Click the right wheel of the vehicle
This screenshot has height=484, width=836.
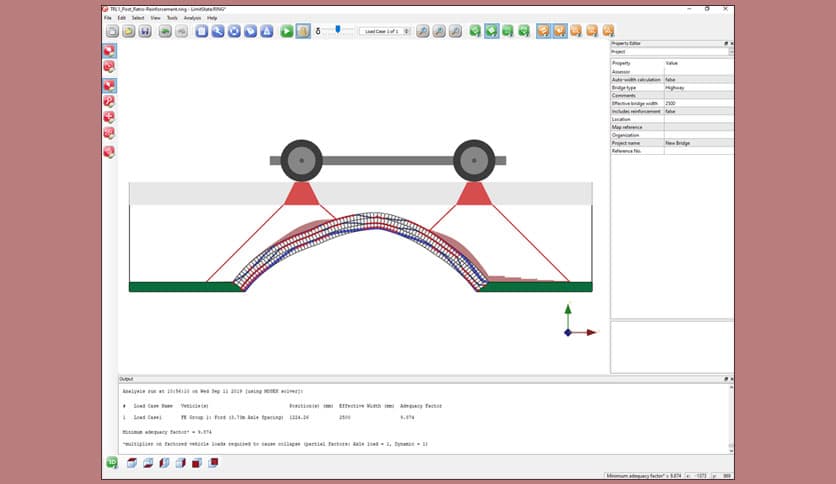point(474,160)
